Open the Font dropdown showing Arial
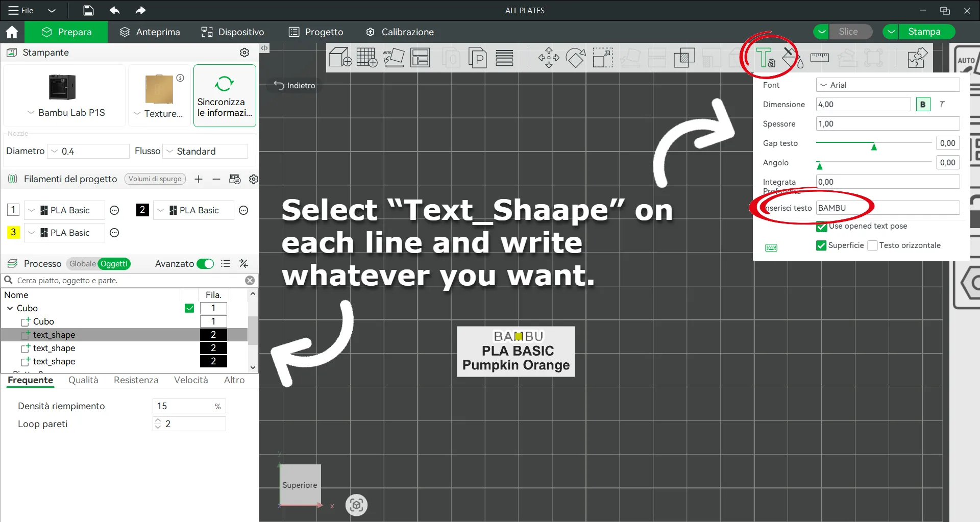Viewport: 980px width, 522px height. coord(888,85)
